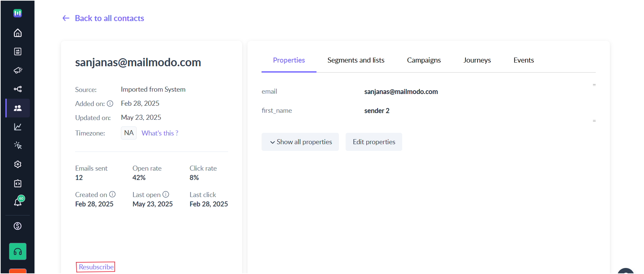The height and width of the screenshot is (274, 644).
Task: Click the Resubscribe link
Action: tap(96, 267)
